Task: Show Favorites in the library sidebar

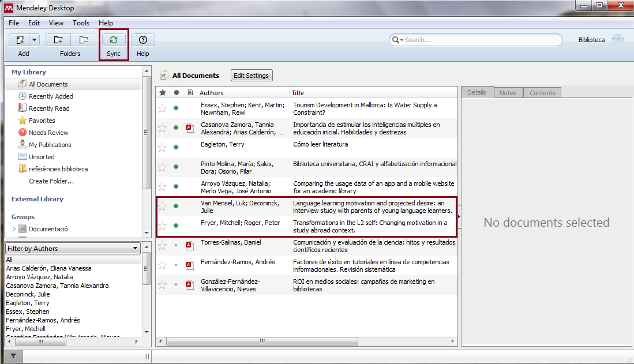Action: click(x=42, y=121)
